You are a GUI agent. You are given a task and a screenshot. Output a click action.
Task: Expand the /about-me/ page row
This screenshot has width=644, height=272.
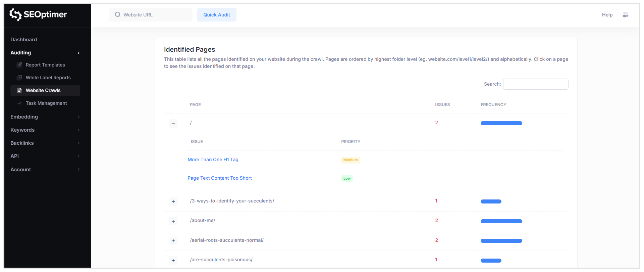tap(173, 221)
